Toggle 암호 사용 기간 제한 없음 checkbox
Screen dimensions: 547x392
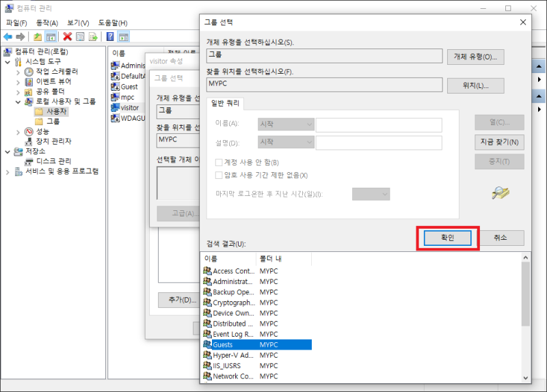point(219,175)
